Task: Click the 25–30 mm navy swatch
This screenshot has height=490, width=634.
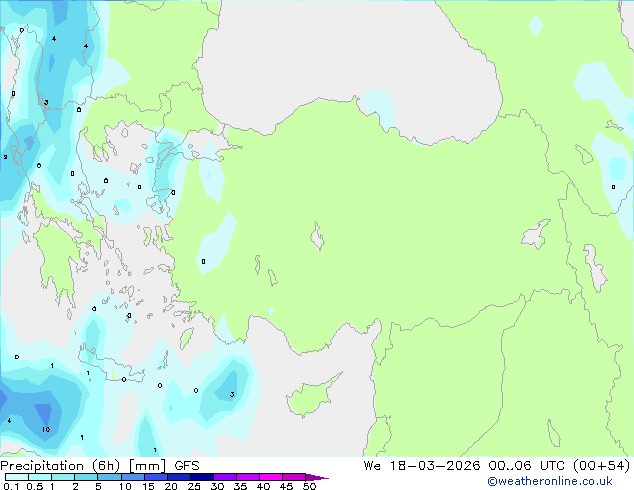Action: point(202,477)
